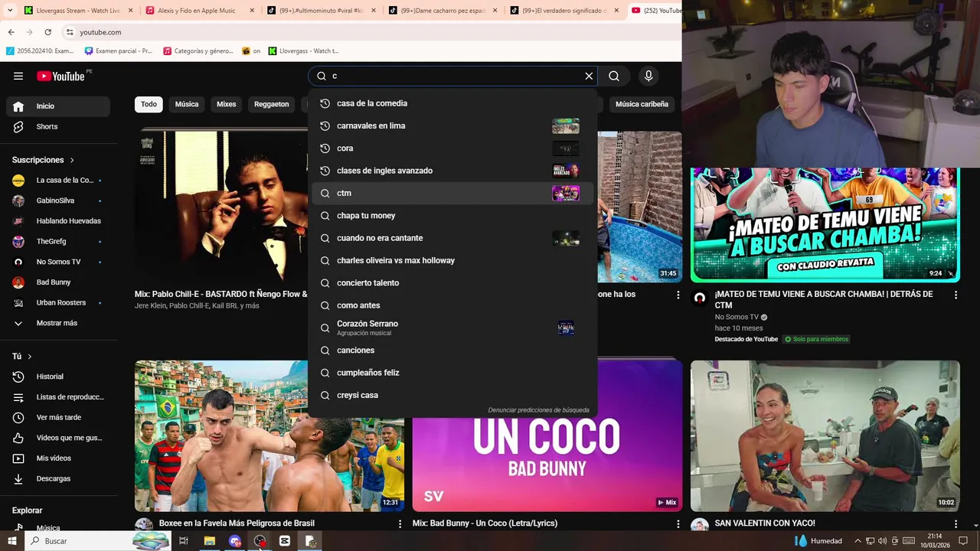Open No Somos TV in sidebar subscriptions
This screenshot has width=980, height=551.
[58, 262]
